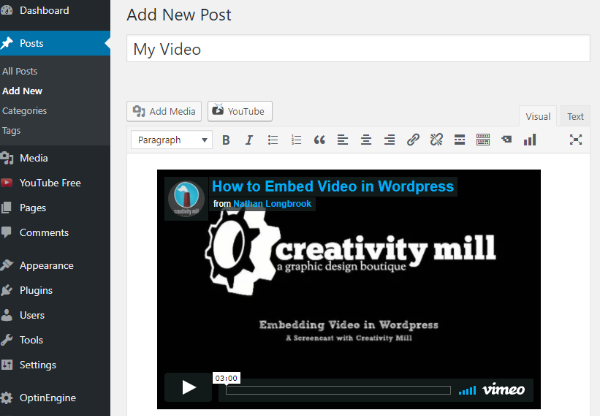Play the embedded Vimeo video
This screenshot has height=416, width=600.
tap(188, 387)
